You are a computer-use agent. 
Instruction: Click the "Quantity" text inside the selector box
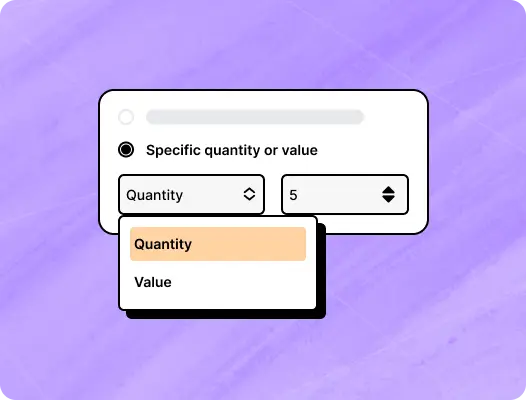click(155, 195)
